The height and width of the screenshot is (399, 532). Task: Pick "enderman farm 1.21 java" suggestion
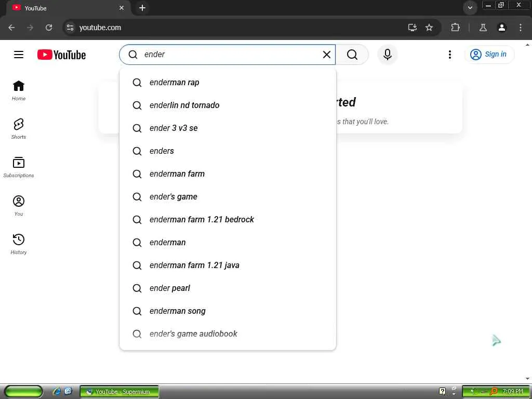pos(228,265)
